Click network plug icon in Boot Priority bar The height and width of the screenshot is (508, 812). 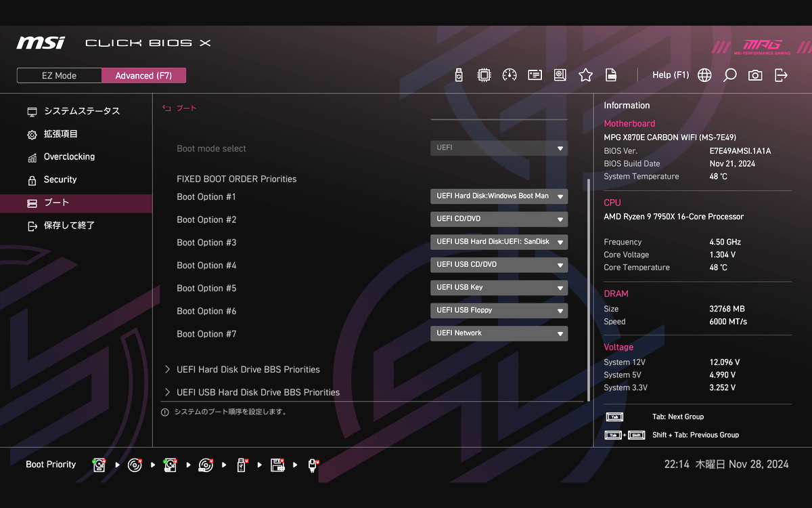pyautogui.click(x=313, y=465)
